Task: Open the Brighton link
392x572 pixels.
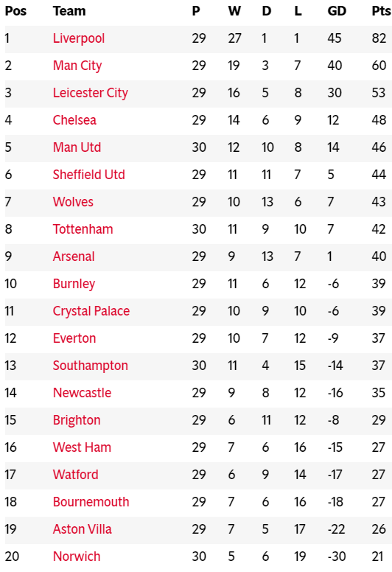Action: click(x=76, y=420)
